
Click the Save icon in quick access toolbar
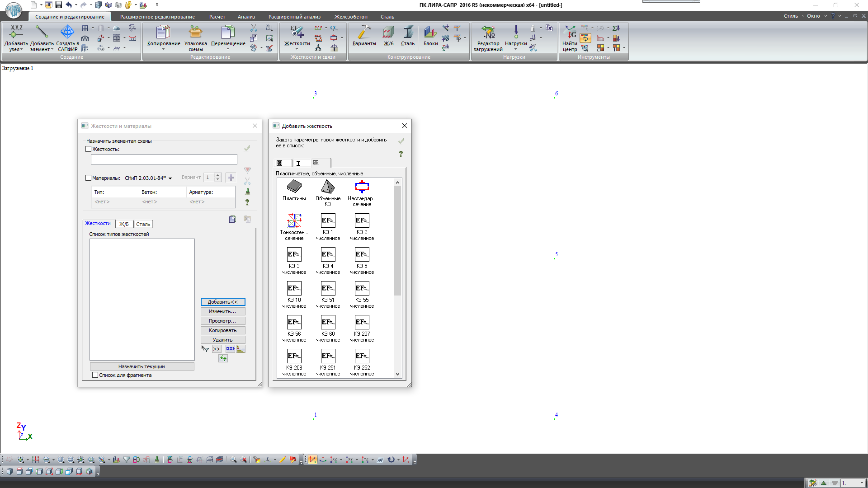tap(58, 5)
